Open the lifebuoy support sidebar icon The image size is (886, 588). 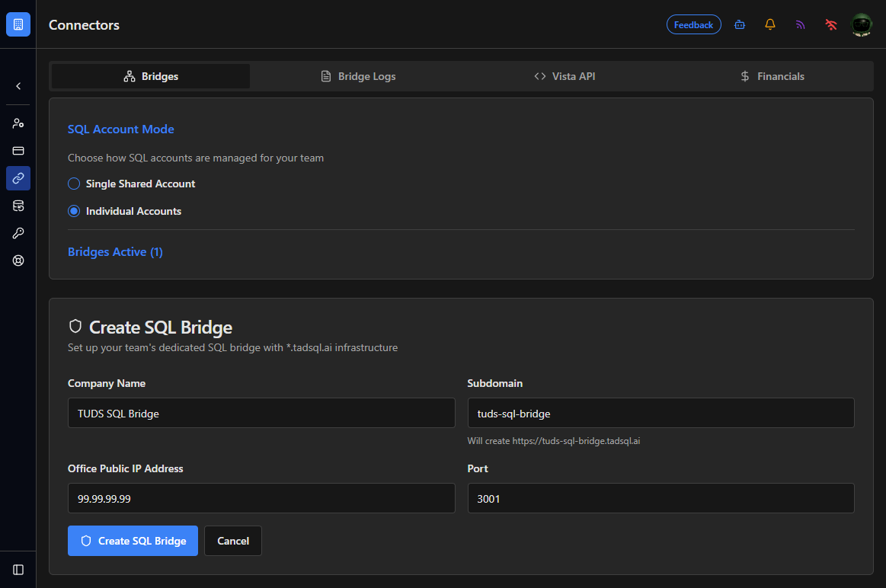(18, 260)
